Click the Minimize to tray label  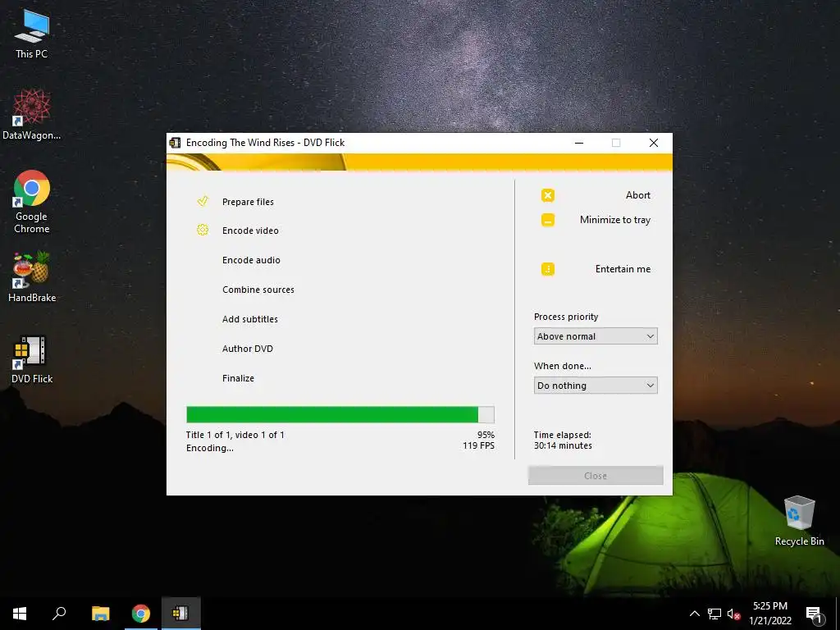coord(615,220)
